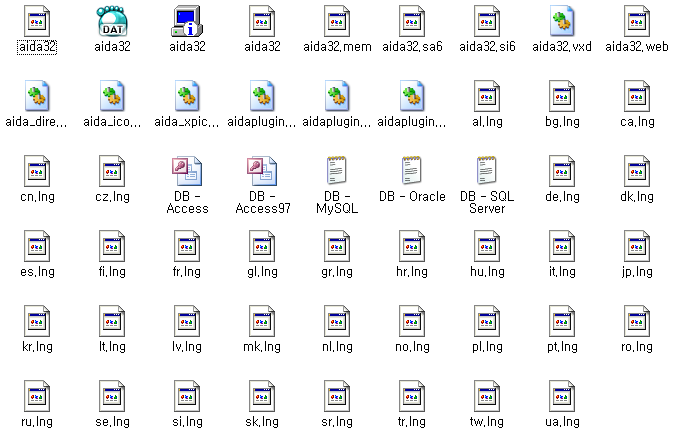The height and width of the screenshot is (448, 688).
Task: Select the ru.lng file name
Action: pyautogui.click(x=37, y=422)
